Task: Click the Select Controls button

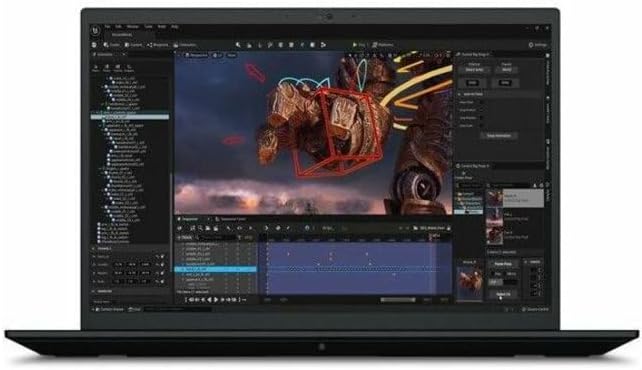Action: coord(503,294)
